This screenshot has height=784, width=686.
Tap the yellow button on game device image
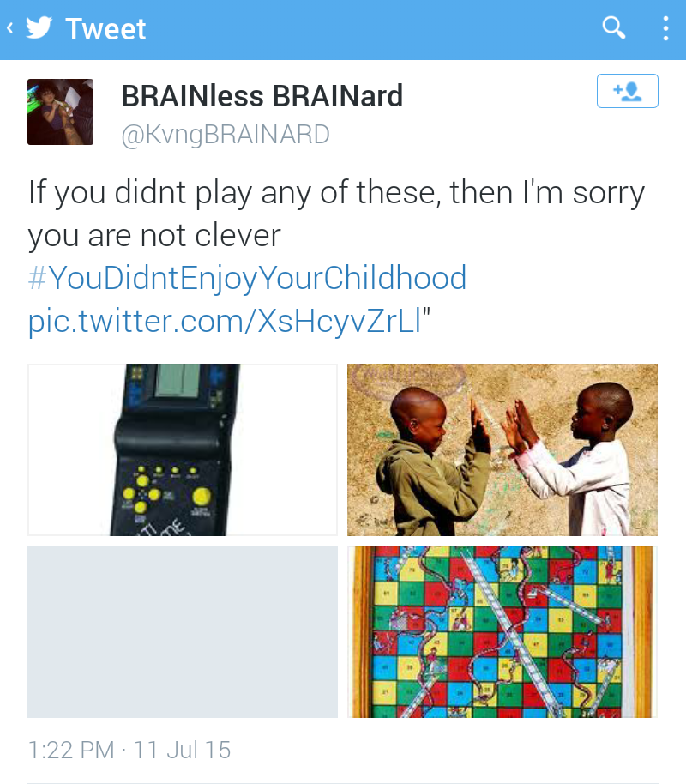(x=202, y=497)
